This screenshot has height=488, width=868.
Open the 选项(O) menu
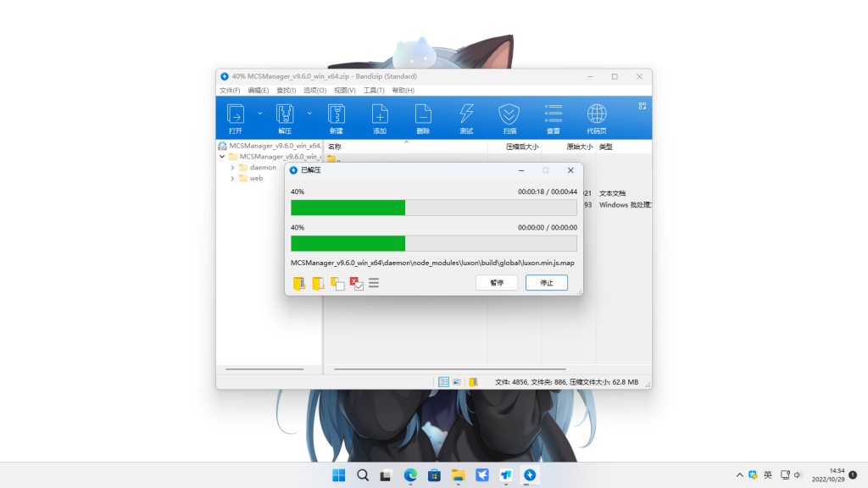[x=315, y=90]
